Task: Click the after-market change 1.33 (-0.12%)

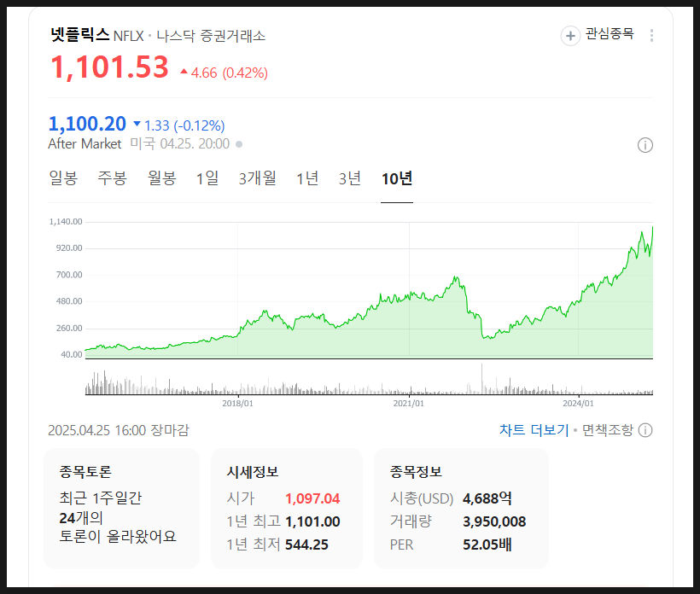Action: (x=179, y=125)
